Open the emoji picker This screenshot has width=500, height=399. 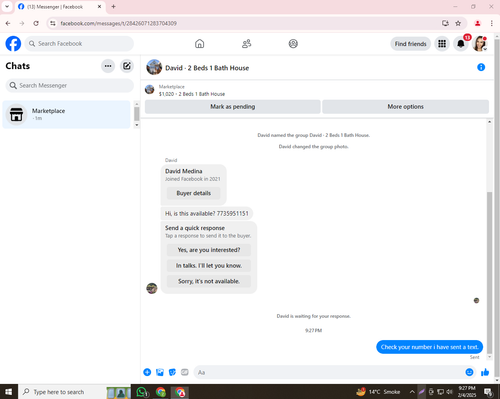tap(469, 372)
